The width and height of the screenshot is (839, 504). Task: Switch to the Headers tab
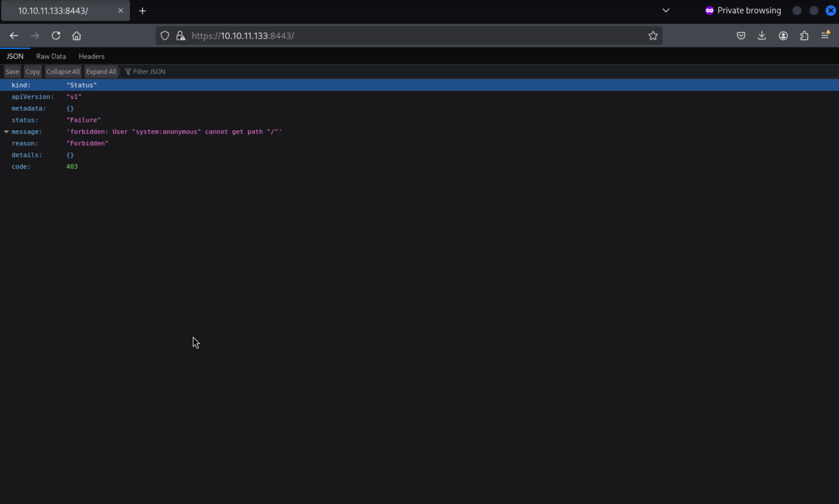click(91, 56)
